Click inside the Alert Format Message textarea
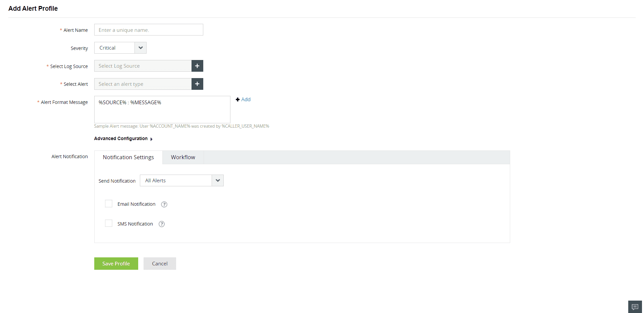Screen dimensions: 644x313 click(162, 110)
